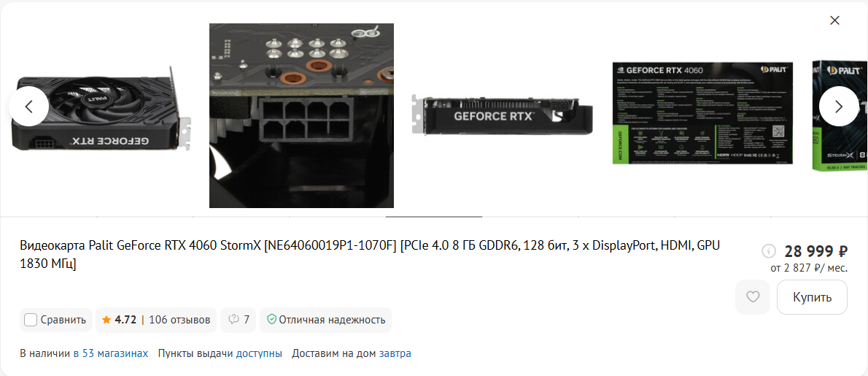View the power connector close-up photo
The height and width of the screenshot is (376, 868).
(301, 115)
